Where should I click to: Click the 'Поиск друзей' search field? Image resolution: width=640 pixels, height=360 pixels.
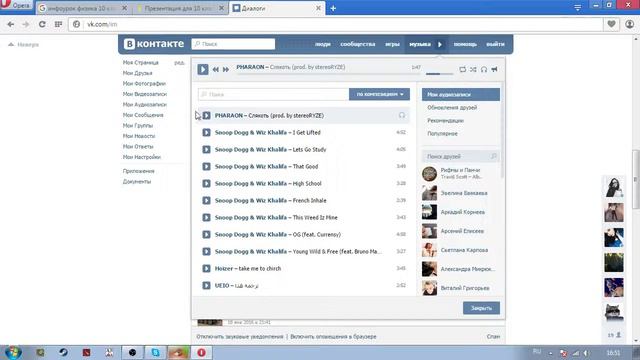[x=460, y=156]
